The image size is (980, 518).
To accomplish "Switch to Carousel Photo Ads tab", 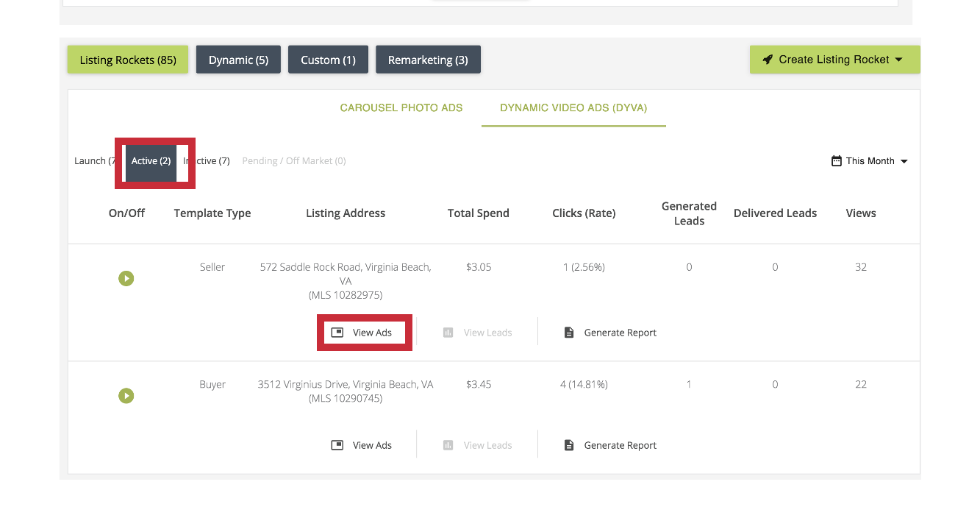I will (x=401, y=107).
